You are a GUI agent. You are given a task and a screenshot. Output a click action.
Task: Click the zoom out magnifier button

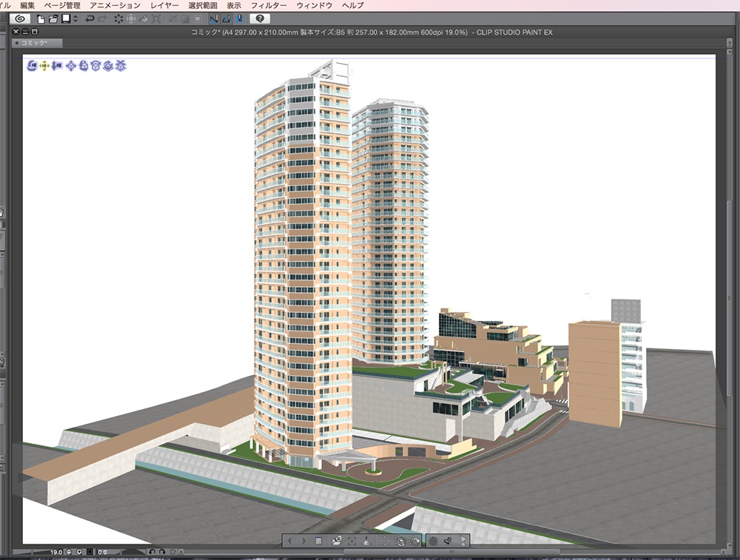[70, 552]
